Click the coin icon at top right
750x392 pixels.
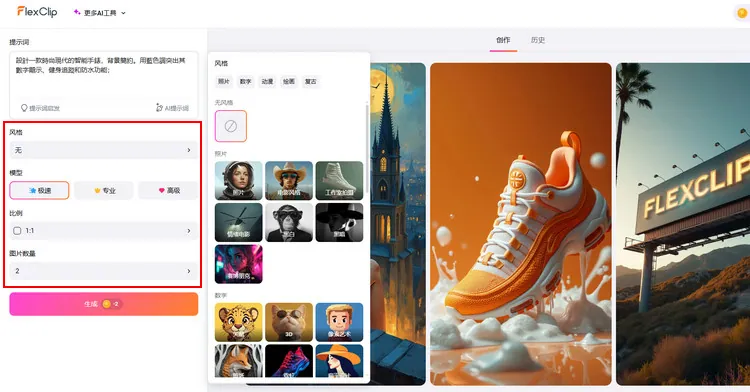(x=742, y=13)
